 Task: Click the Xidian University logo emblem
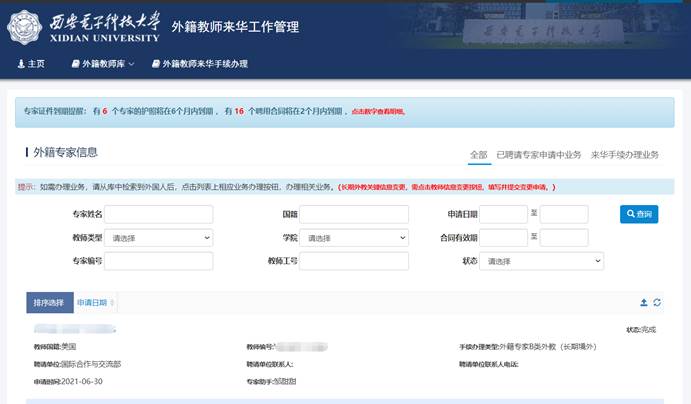tap(27, 27)
